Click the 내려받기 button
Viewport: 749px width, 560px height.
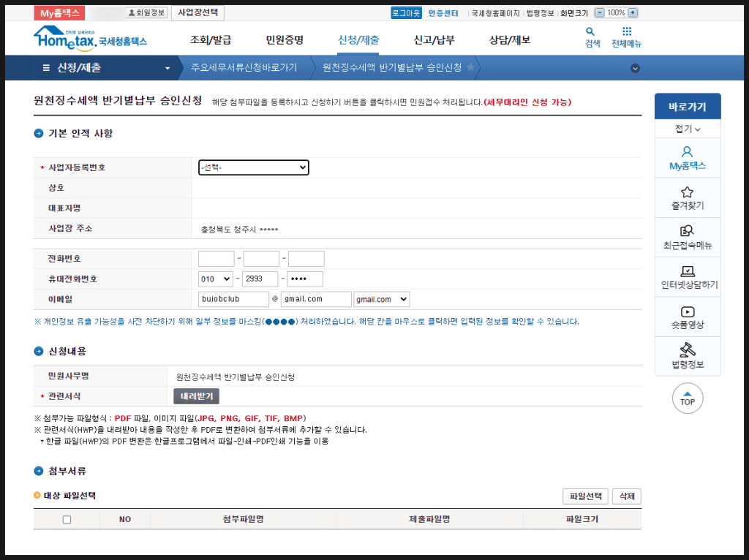pyautogui.click(x=196, y=396)
